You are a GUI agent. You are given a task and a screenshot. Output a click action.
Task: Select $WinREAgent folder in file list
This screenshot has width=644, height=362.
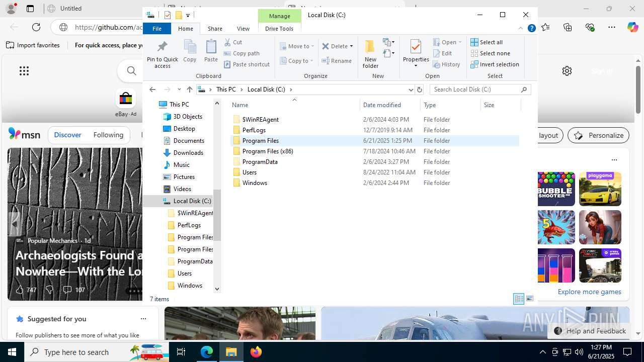pyautogui.click(x=374, y=120)
